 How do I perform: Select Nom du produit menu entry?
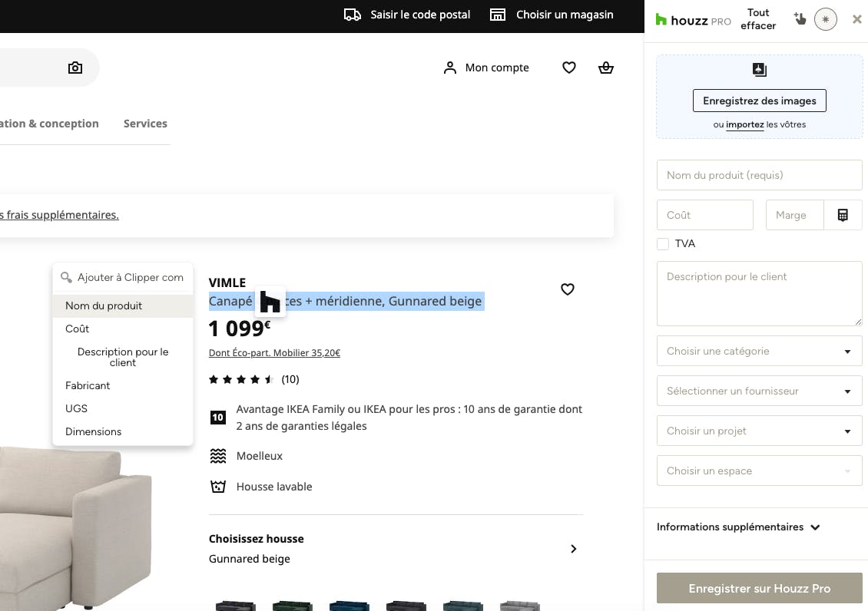coord(123,305)
